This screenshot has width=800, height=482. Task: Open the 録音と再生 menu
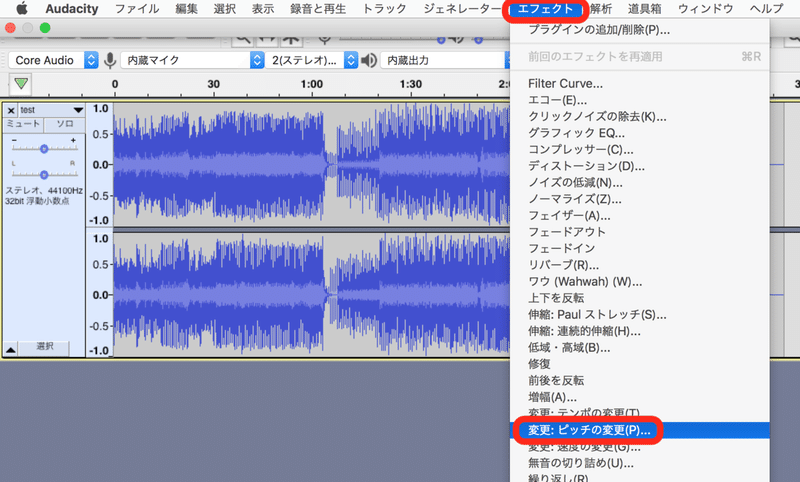(318, 9)
